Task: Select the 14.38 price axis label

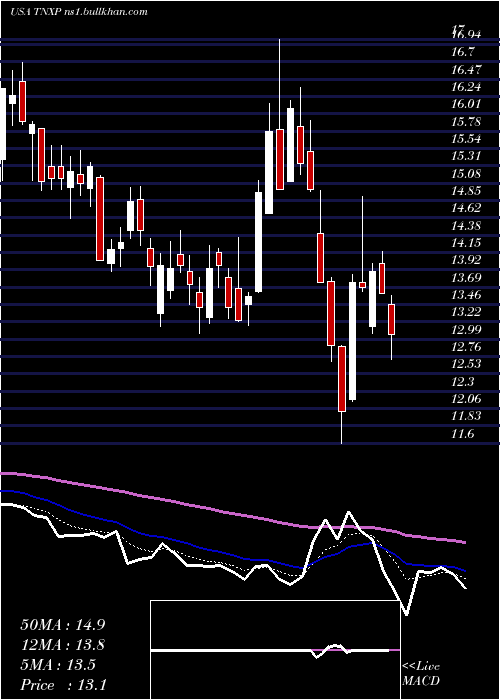Action: click(x=467, y=225)
